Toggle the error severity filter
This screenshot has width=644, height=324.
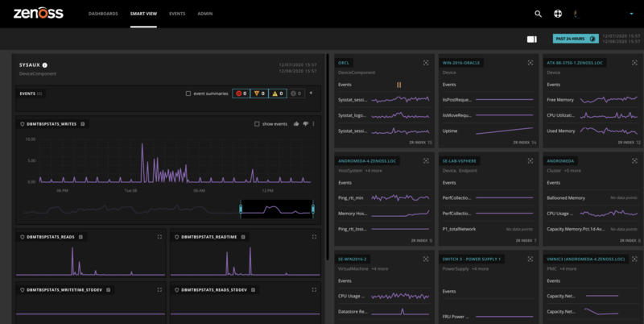point(259,93)
